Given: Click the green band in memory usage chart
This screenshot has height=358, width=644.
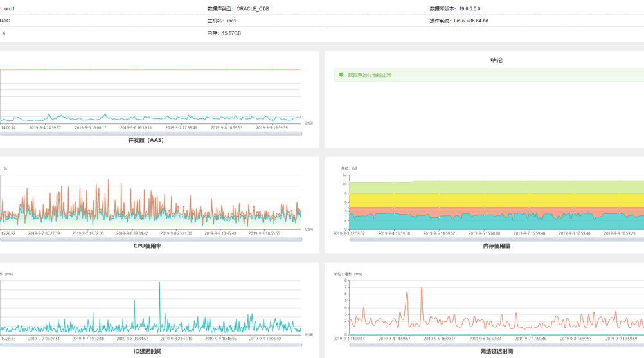Looking at the screenshot, I should [495, 187].
